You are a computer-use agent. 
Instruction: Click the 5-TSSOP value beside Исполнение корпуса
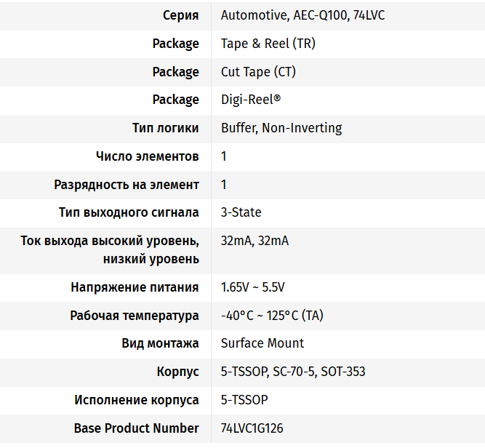244,400
